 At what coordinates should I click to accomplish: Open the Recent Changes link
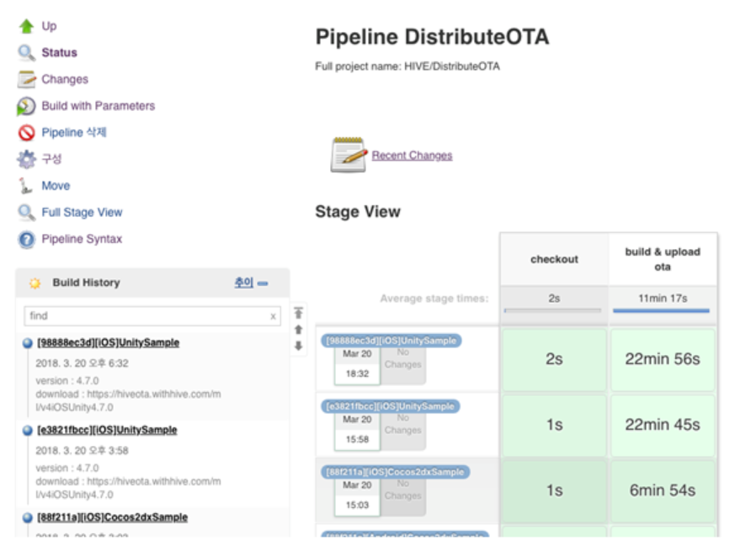[412, 156]
